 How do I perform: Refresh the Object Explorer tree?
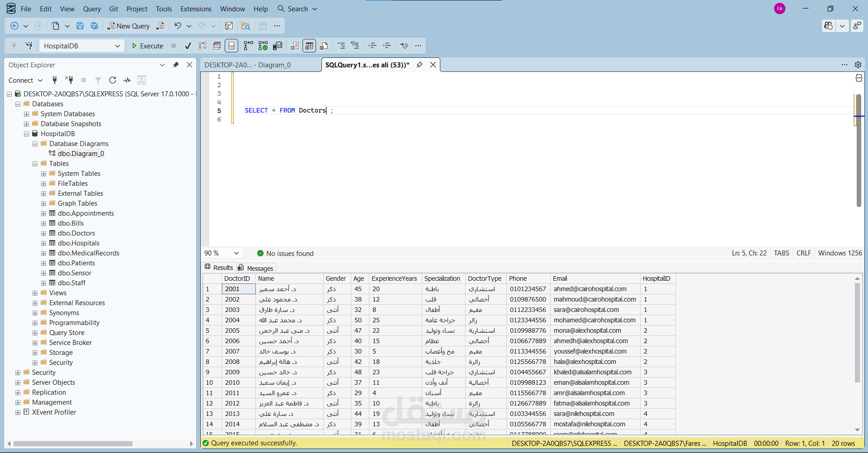pos(113,80)
